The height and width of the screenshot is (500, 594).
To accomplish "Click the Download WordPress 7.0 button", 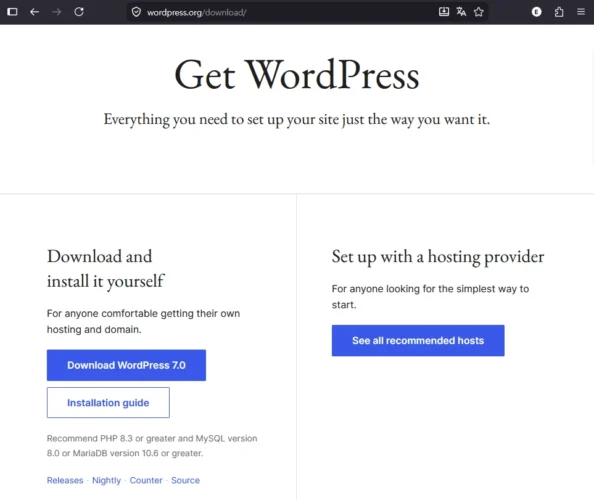I will [127, 365].
